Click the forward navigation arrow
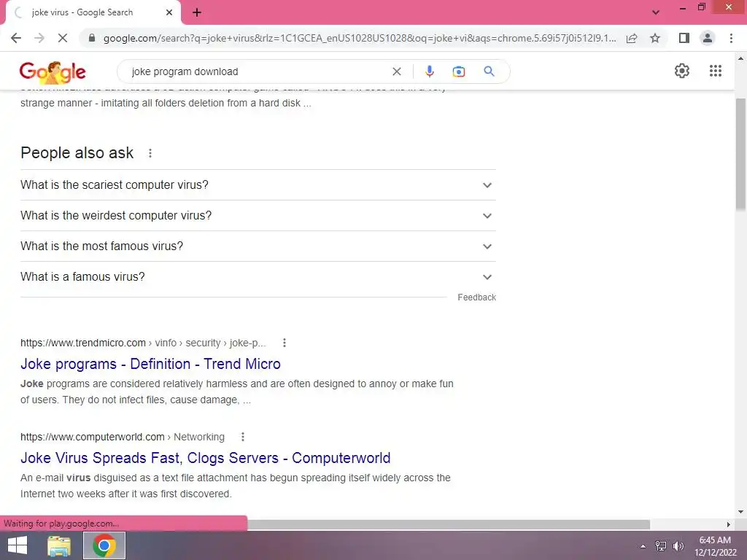This screenshot has height=560, width=747. (39, 38)
